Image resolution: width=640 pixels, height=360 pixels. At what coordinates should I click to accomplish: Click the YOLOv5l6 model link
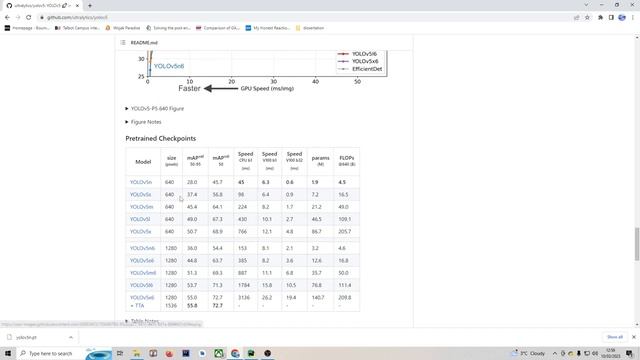click(x=142, y=285)
